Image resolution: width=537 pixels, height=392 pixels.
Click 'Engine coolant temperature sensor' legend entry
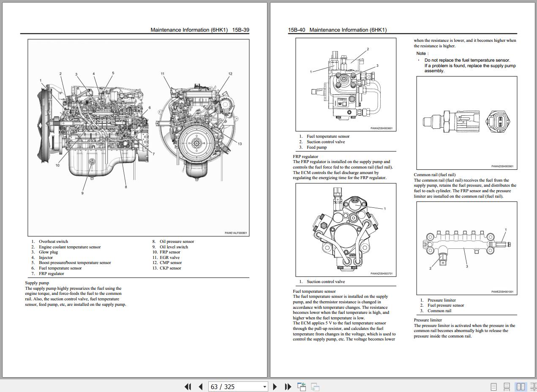coord(70,247)
